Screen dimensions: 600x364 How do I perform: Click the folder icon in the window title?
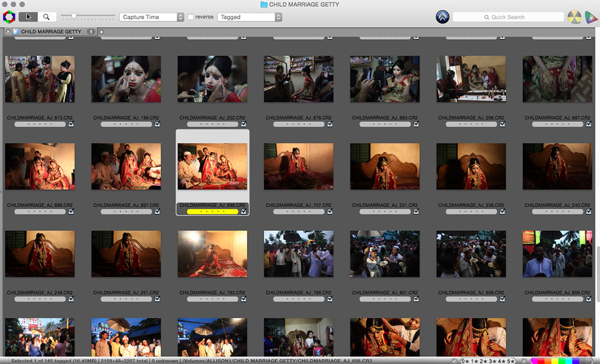(263, 4)
